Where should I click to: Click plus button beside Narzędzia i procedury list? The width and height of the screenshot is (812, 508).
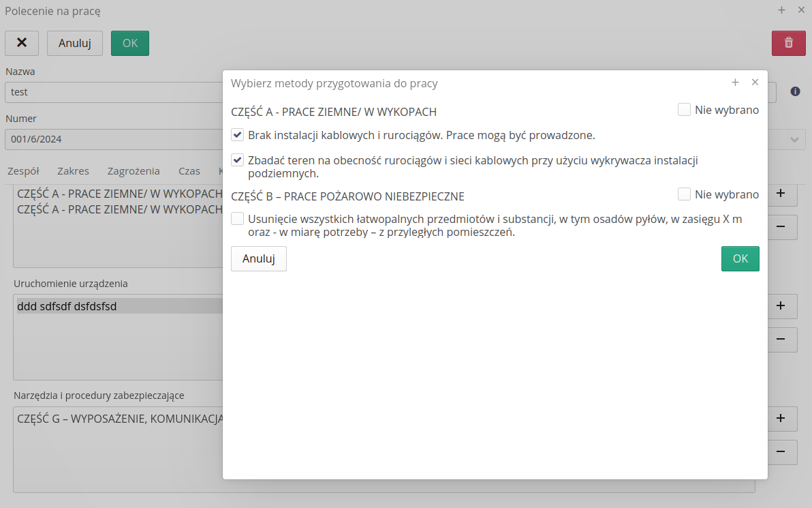[x=781, y=419]
